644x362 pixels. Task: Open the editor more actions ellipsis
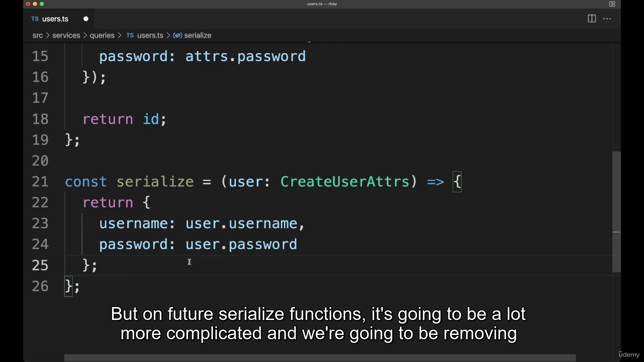607,19
